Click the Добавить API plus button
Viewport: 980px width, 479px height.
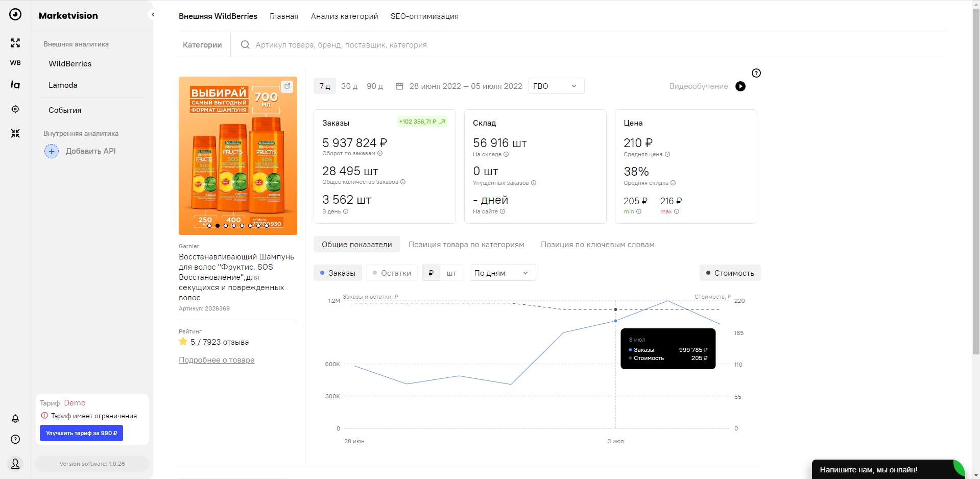(x=52, y=151)
